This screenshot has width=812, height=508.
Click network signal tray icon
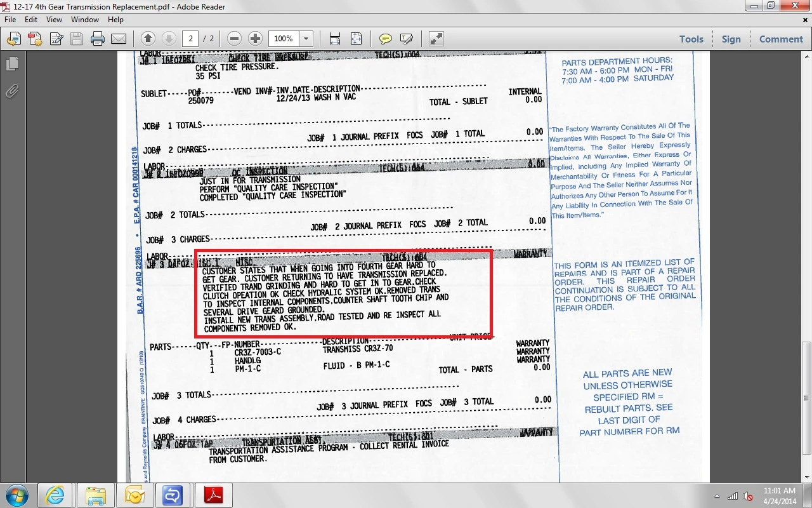[x=733, y=496]
